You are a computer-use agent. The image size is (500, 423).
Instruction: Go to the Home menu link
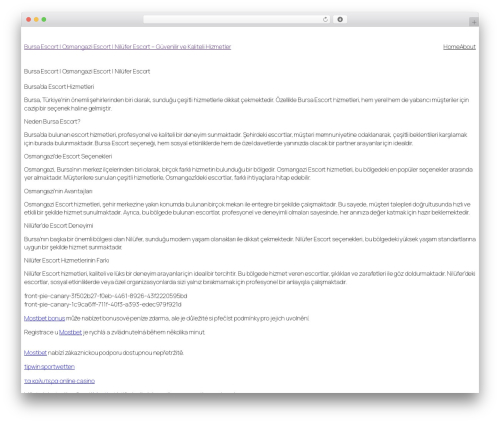pos(451,47)
